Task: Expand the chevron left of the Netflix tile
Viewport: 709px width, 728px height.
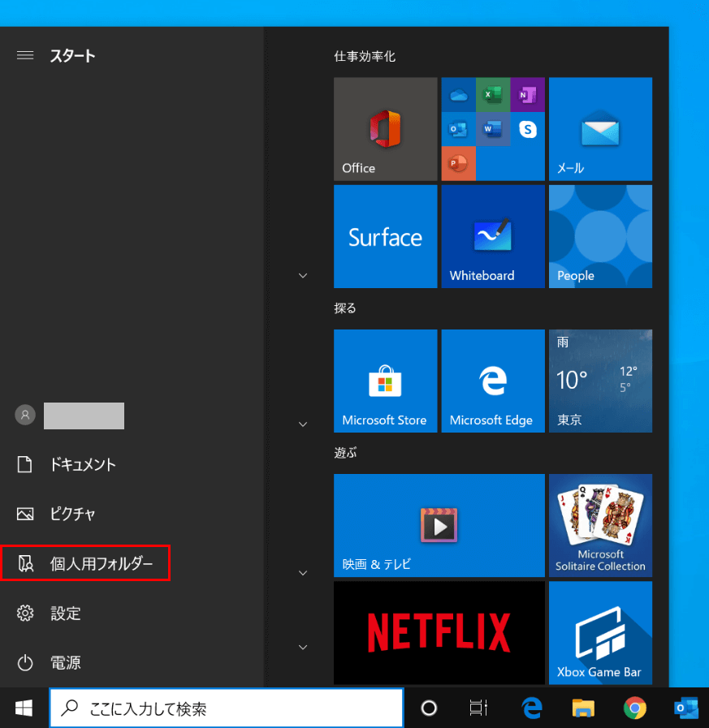Action: point(303,647)
